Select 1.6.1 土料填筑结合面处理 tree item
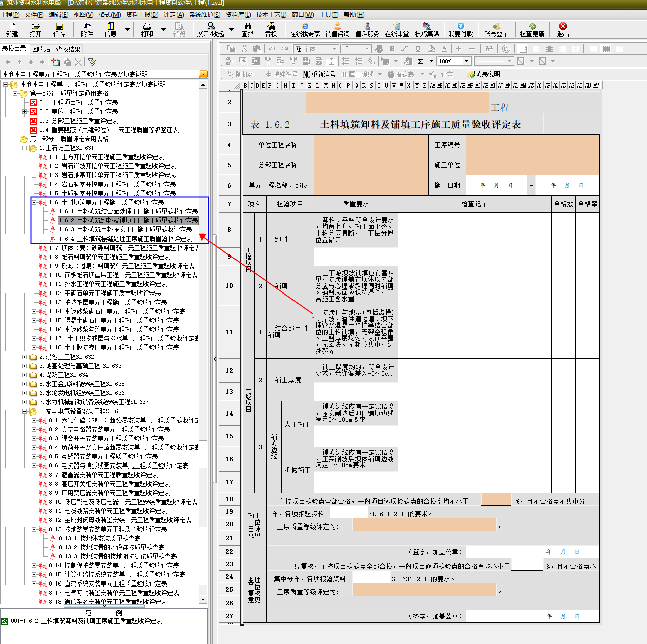 coord(128,211)
